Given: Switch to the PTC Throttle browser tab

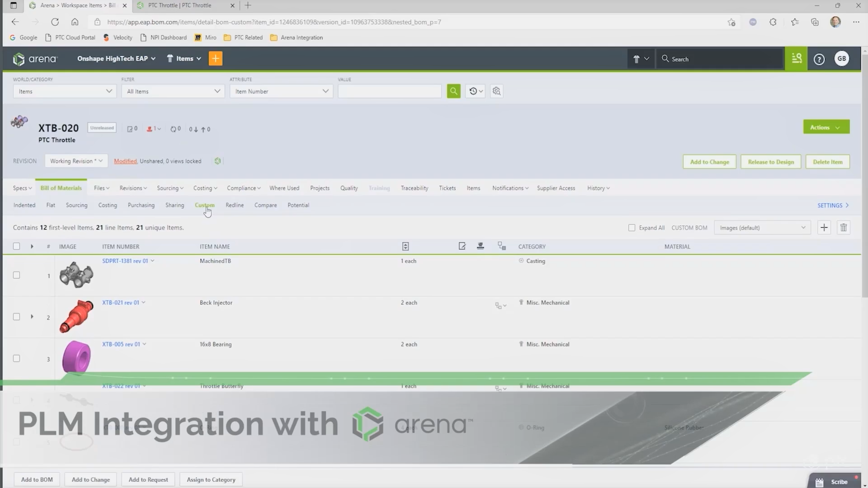Looking at the screenshot, I should point(186,5).
